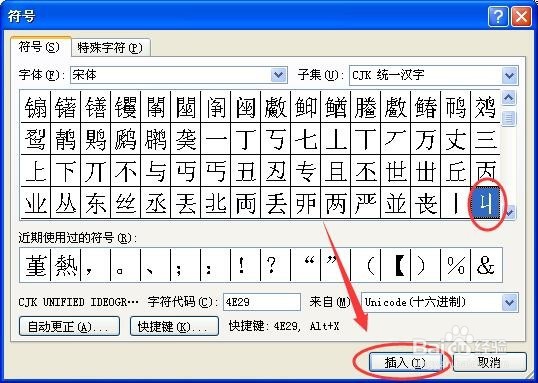The height and width of the screenshot is (383, 538).
Task: Choose the 严 character cell
Action: pos(365,203)
